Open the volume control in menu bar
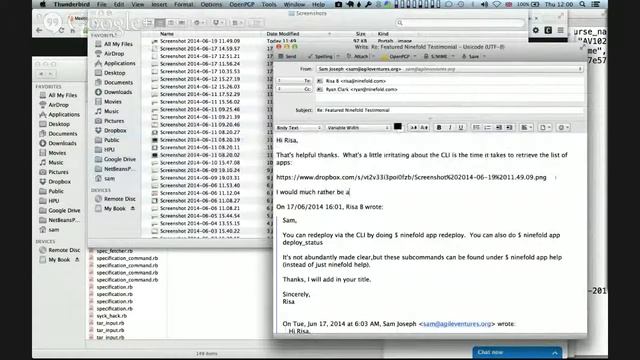The image size is (640, 360). point(484,4)
